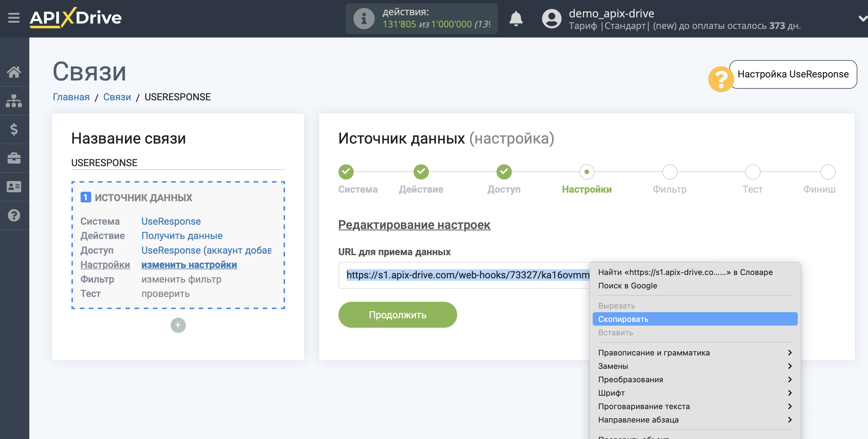Open notifications bell
Image resolution: width=868 pixels, height=439 pixels.
(515, 19)
